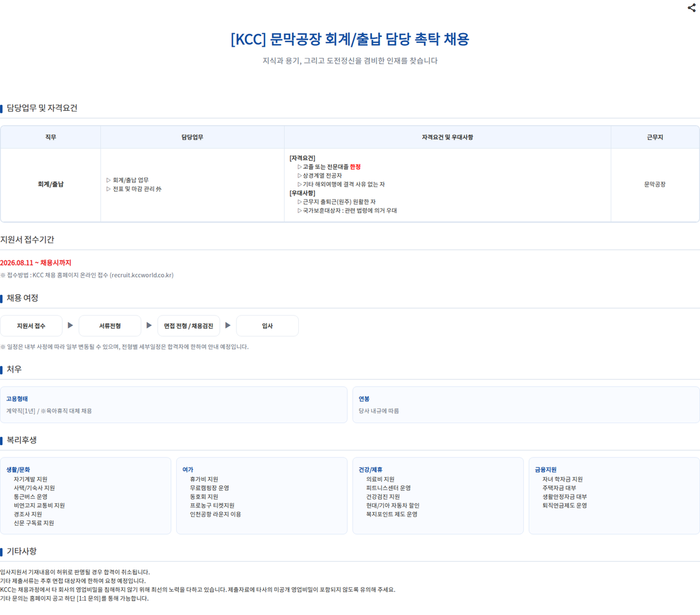Click the 채용 여정 section heading
The width and height of the screenshot is (700, 615).
click(x=22, y=298)
